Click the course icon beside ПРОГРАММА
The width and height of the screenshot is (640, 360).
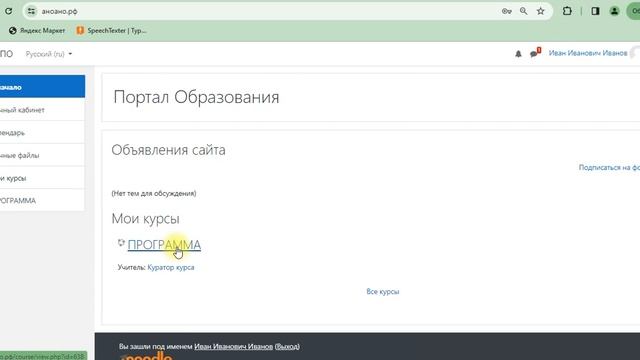121,242
